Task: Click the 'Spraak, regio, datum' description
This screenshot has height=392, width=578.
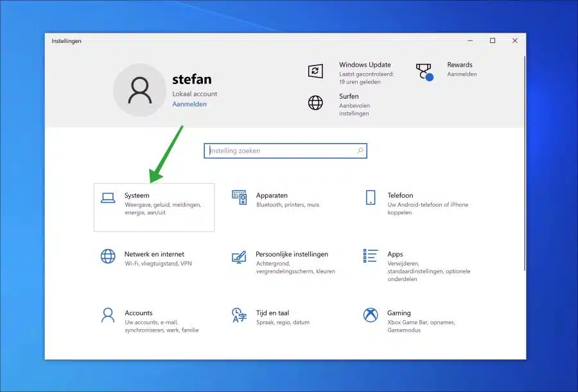Action: (x=283, y=322)
